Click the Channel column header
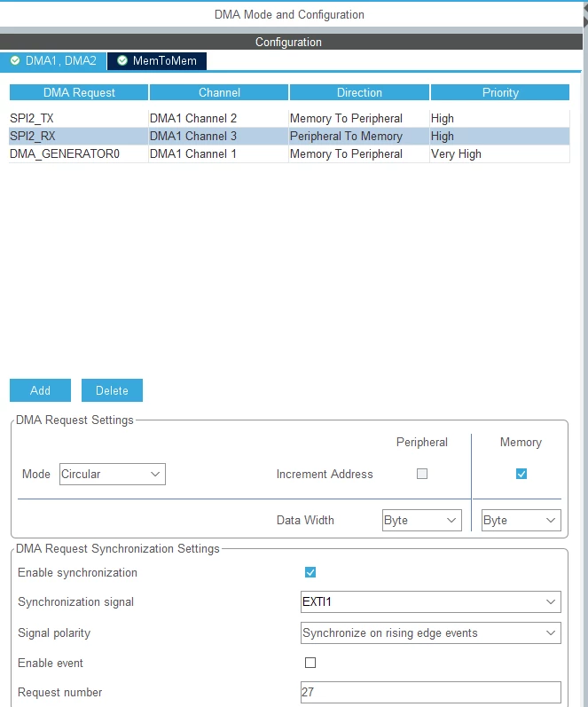This screenshot has width=588, height=707. (x=219, y=92)
